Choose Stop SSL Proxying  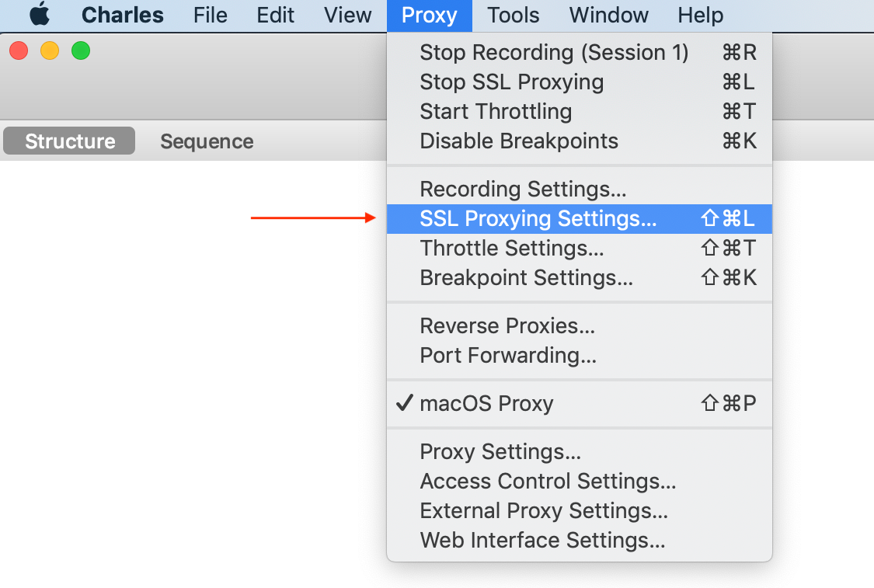511,82
